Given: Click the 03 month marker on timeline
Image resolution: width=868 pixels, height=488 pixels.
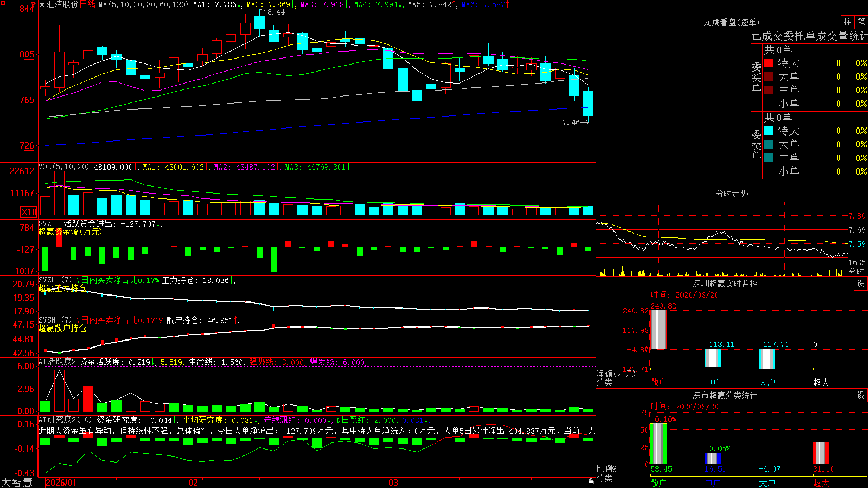Looking at the screenshot, I should [393, 483].
